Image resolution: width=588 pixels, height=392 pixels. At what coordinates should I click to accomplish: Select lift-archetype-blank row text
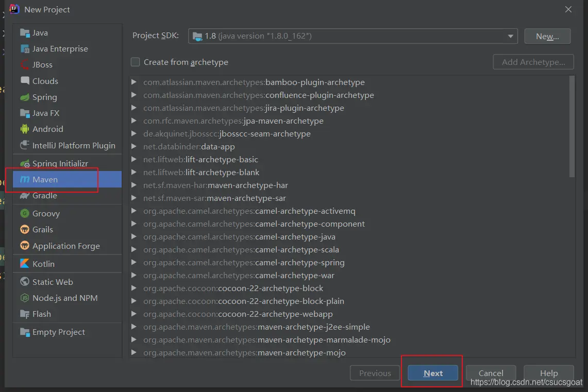coord(201,173)
